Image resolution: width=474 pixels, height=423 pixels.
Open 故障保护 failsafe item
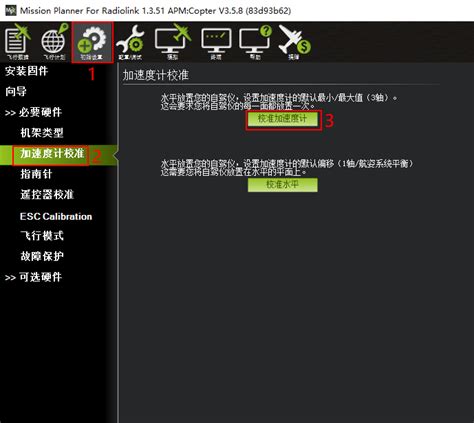pyautogui.click(x=42, y=256)
